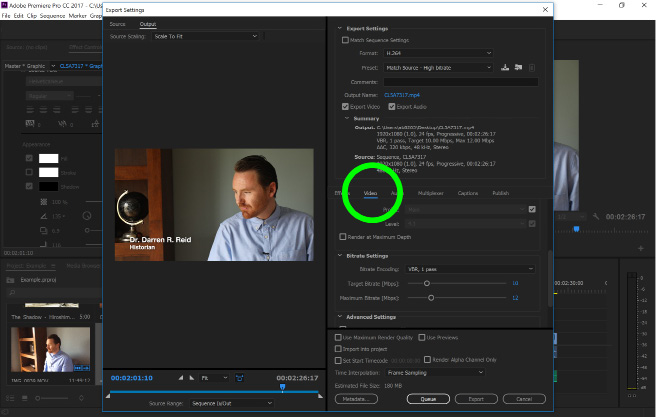Toggle Render at Maximum Depth
656x417 pixels.
click(x=343, y=237)
